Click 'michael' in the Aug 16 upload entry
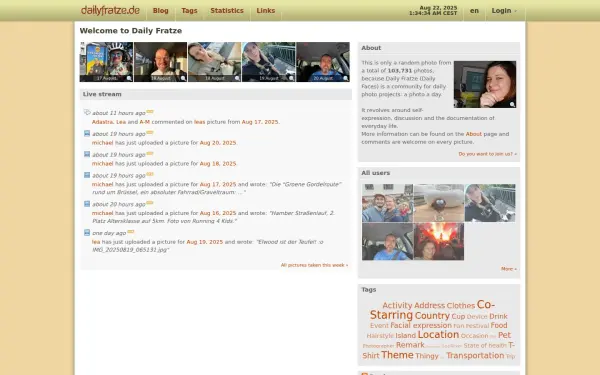 [103, 213]
